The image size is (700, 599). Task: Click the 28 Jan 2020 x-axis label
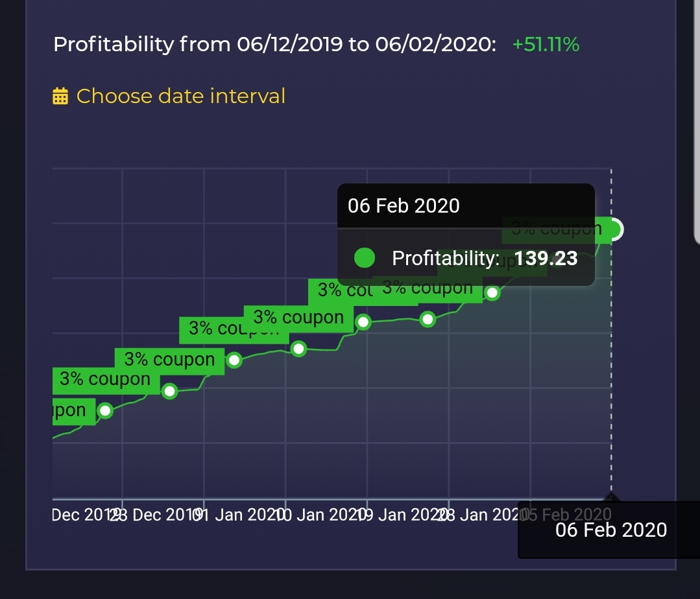(x=480, y=515)
